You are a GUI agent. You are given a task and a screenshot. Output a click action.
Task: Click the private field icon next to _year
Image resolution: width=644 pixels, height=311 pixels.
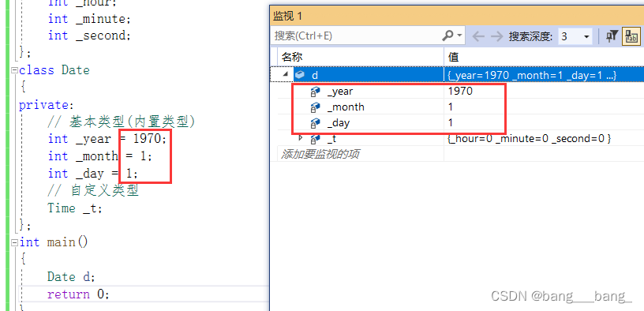click(x=315, y=92)
